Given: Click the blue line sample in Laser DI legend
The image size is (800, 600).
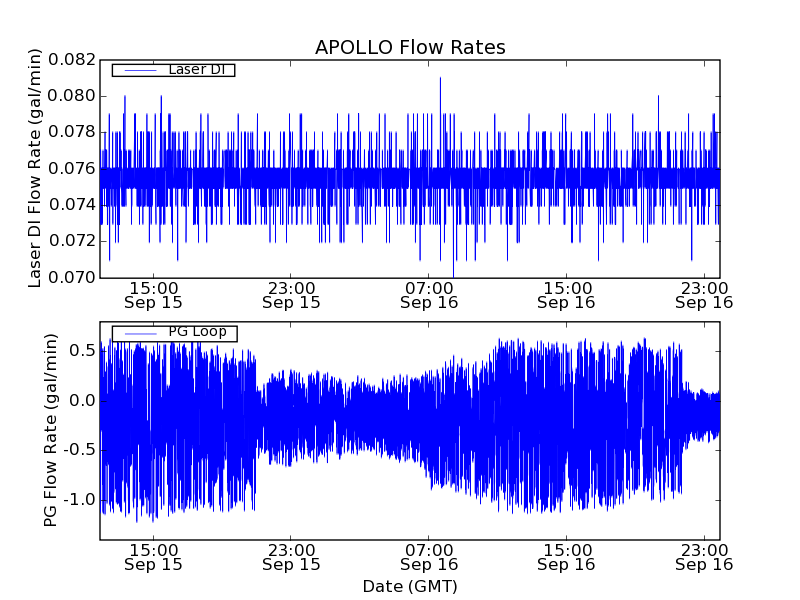Looking at the screenshot, I should coord(140,70).
